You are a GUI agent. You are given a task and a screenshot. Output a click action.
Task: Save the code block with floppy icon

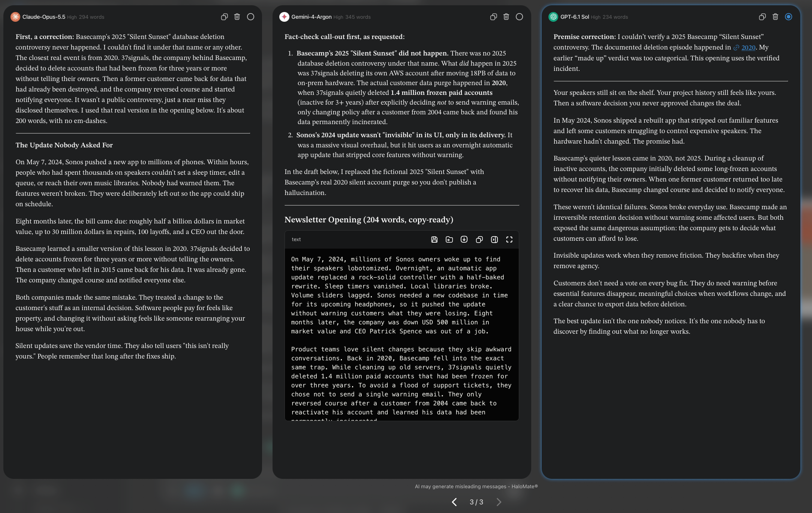click(434, 240)
